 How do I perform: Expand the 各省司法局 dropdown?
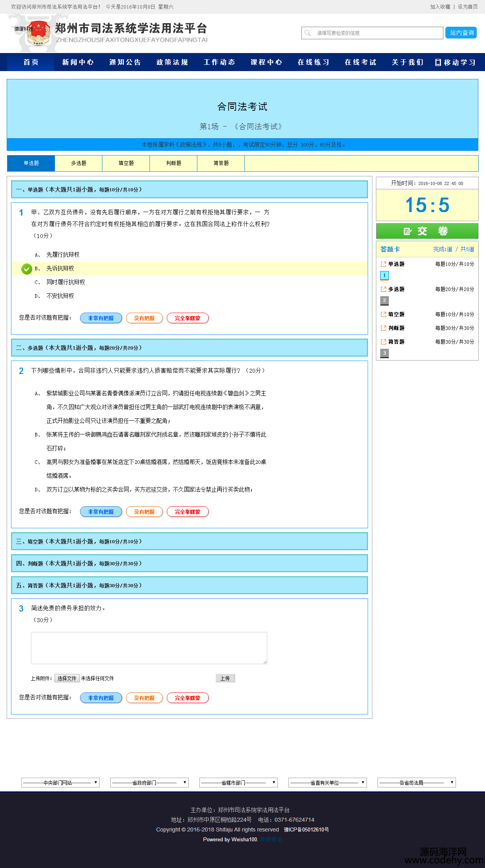pyautogui.click(x=416, y=782)
